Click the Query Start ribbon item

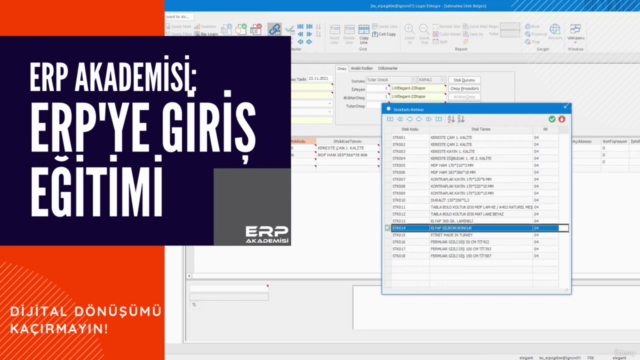coord(178,27)
